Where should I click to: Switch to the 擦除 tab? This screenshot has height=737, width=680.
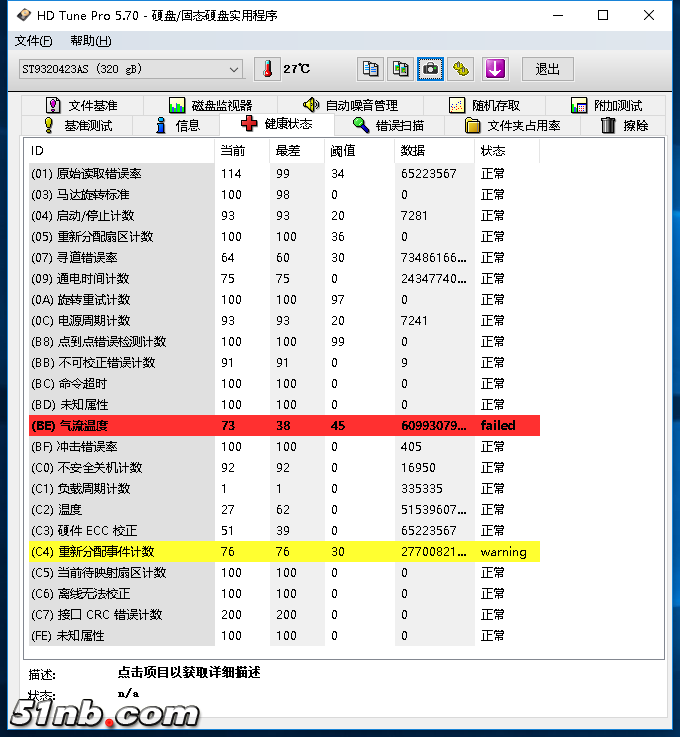624,125
